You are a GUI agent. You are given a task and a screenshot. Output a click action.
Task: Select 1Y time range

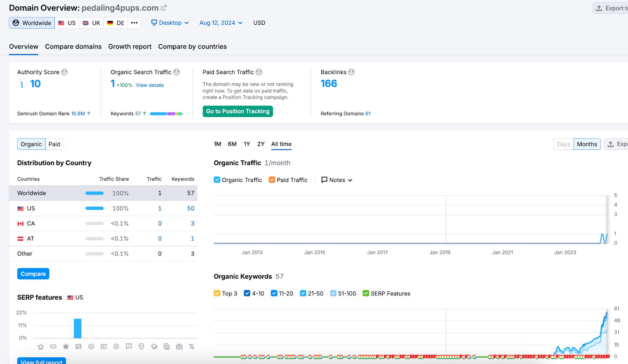point(247,144)
